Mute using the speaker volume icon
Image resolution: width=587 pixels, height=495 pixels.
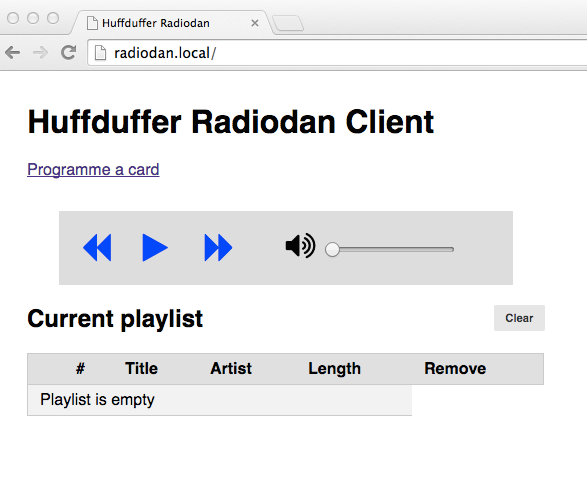point(300,246)
